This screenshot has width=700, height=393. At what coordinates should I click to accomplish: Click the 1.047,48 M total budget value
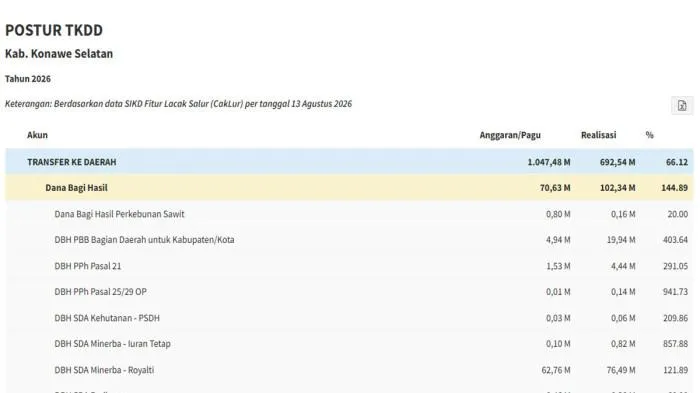click(x=549, y=162)
